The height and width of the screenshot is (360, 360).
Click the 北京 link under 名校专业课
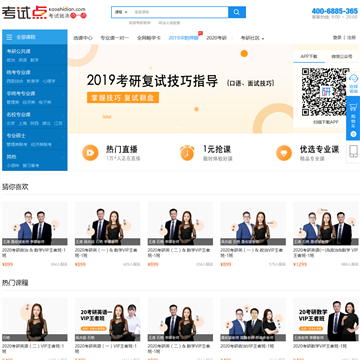11,123
